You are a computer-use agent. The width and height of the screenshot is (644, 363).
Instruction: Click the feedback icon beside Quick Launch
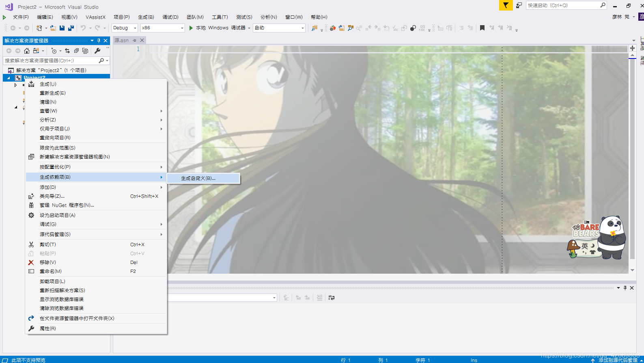(x=519, y=5)
